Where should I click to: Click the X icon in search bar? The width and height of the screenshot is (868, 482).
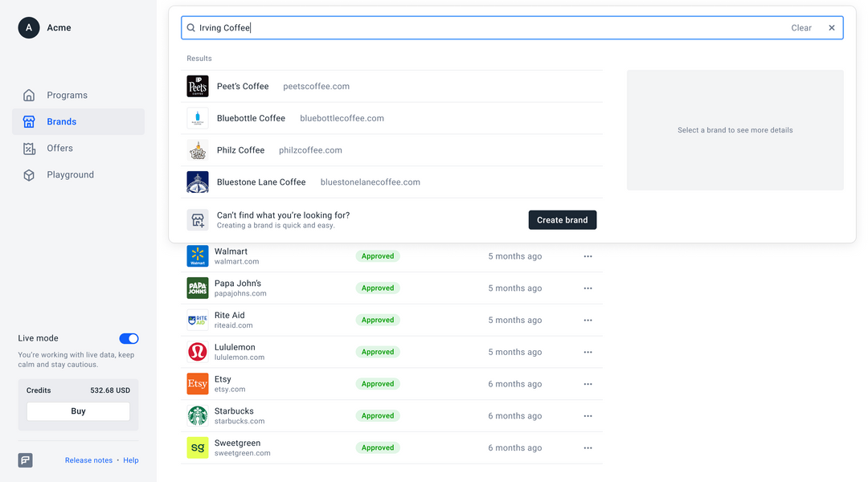[832, 28]
